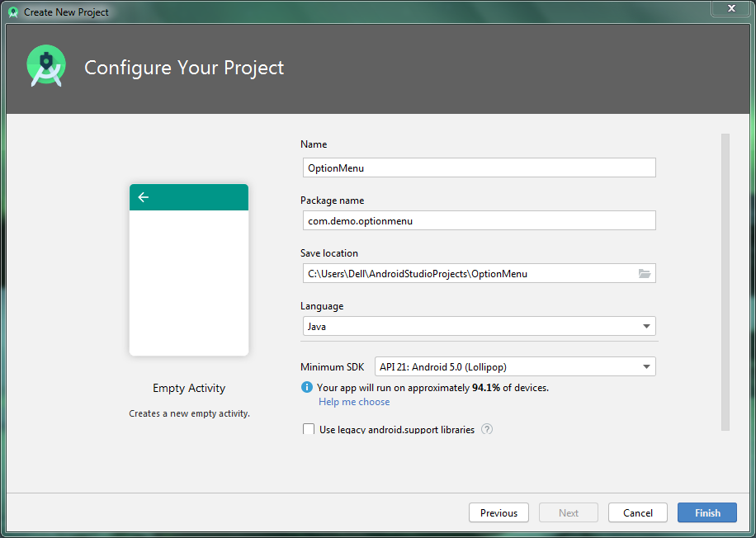Click the Next button
This screenshot has height=538, width=756.
(568, 512)
